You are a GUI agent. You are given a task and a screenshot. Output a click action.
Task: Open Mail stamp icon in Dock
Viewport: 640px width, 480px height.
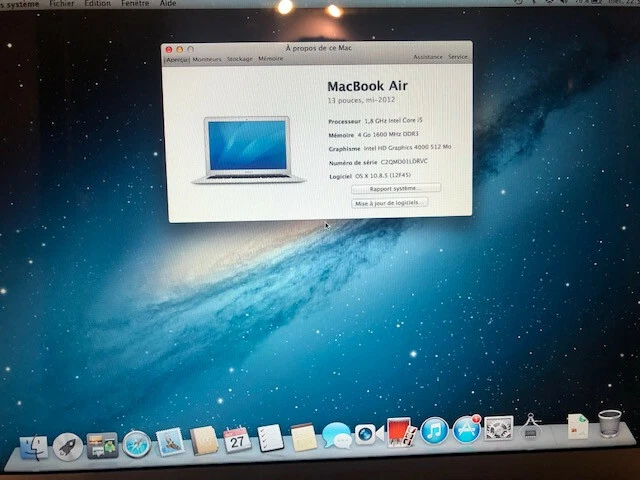(170, 442)
